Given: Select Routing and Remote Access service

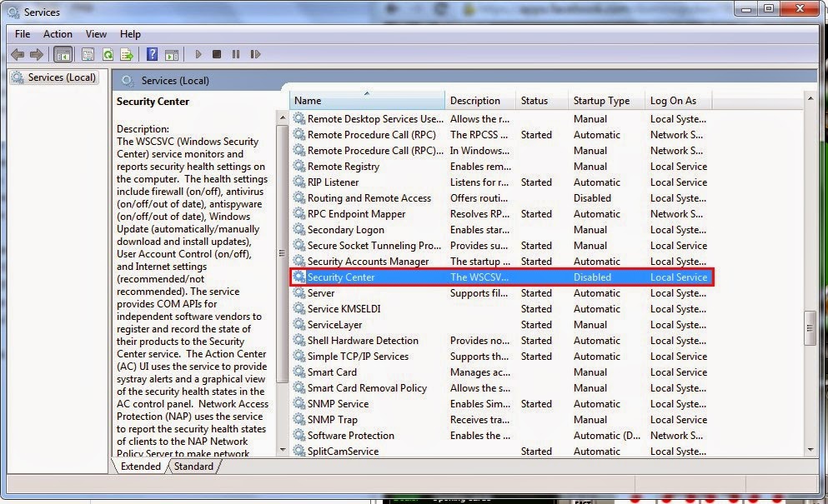Looking at the screenshot, I should click(x=501, y=198).
